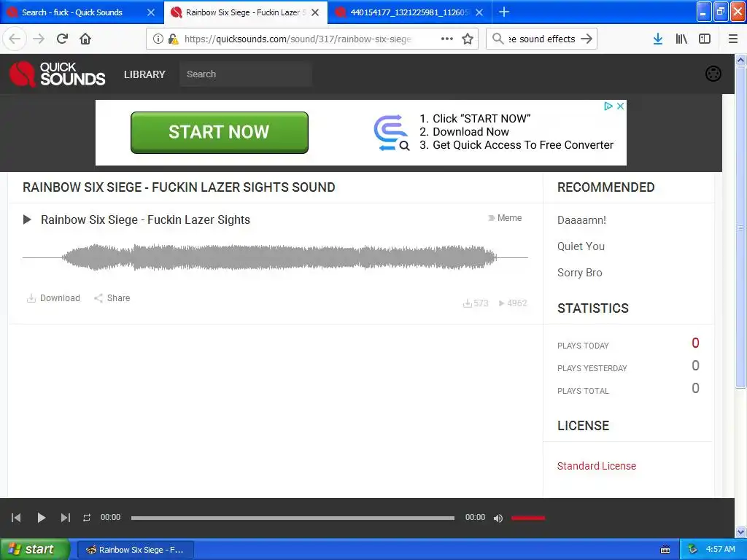Click the start time 00:00 in player
The height and width of the screenshot is (560, 747).
111,518
